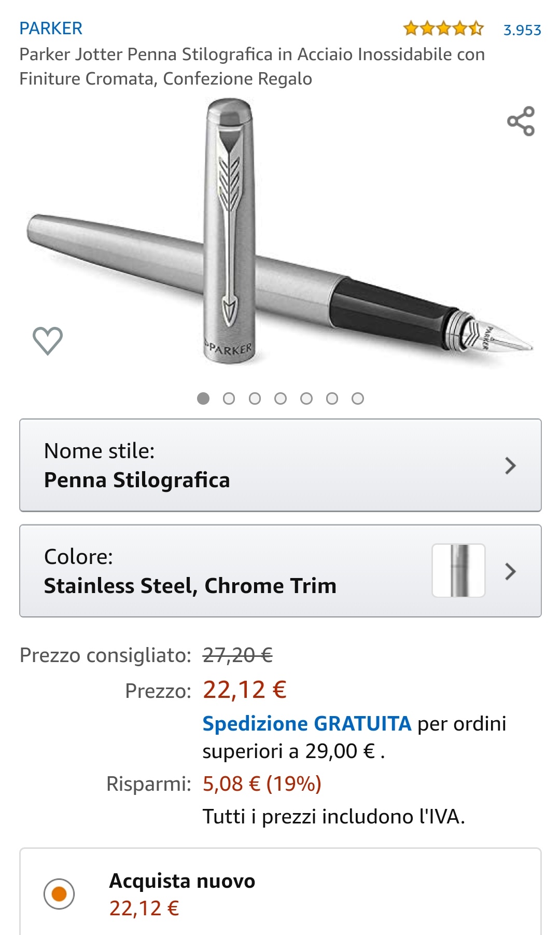Screen dimensions: 560x935
Task: Jump to the third product image dot
Action: pyautogui.click(x=255, y=398)
